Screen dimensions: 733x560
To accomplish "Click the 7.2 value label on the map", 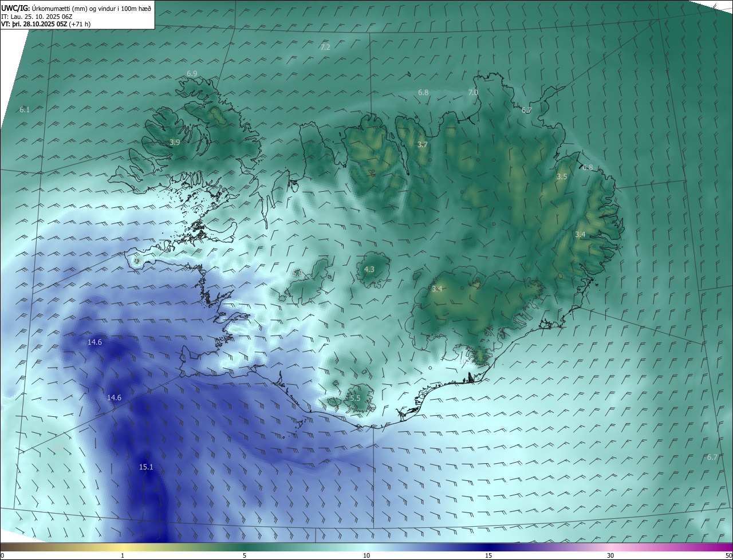I will click(x=325, y=47).
